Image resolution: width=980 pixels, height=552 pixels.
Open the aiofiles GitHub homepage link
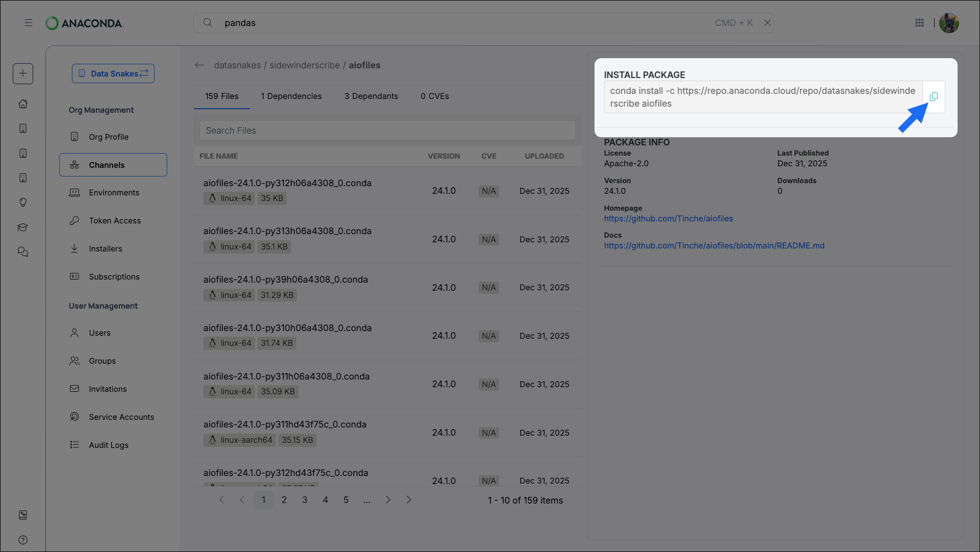click(668, 218)
